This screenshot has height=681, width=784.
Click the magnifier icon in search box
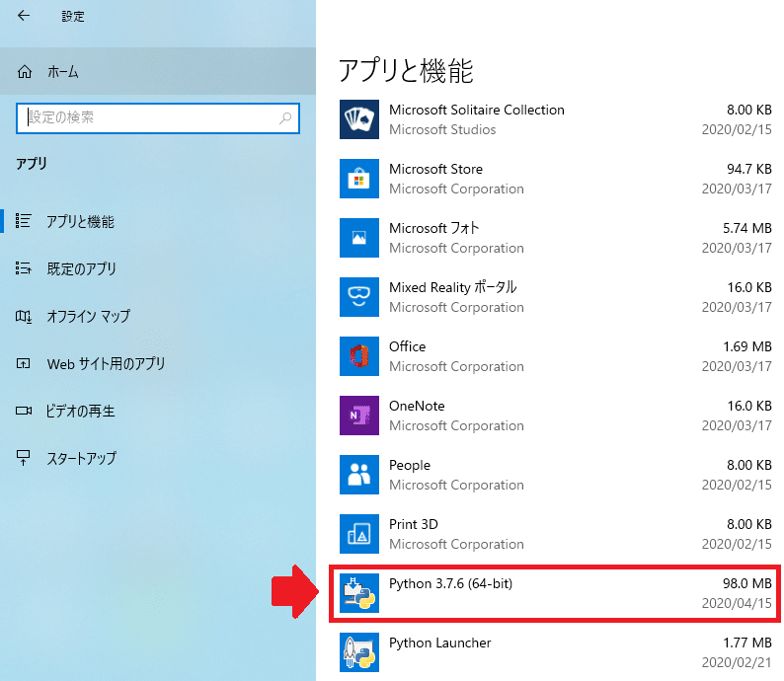tap(285, 117)
